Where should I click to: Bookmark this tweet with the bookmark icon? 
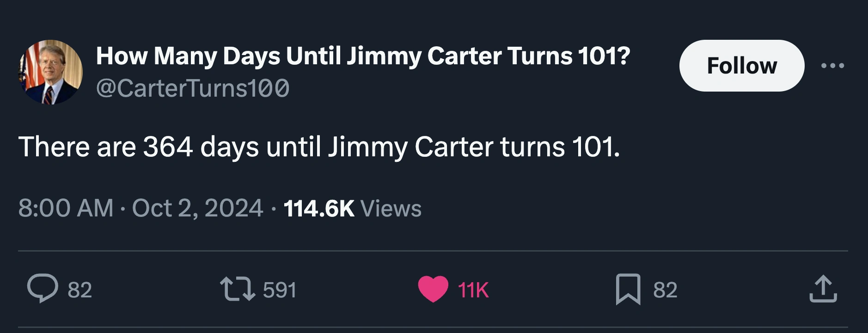(x=628, y=289)
